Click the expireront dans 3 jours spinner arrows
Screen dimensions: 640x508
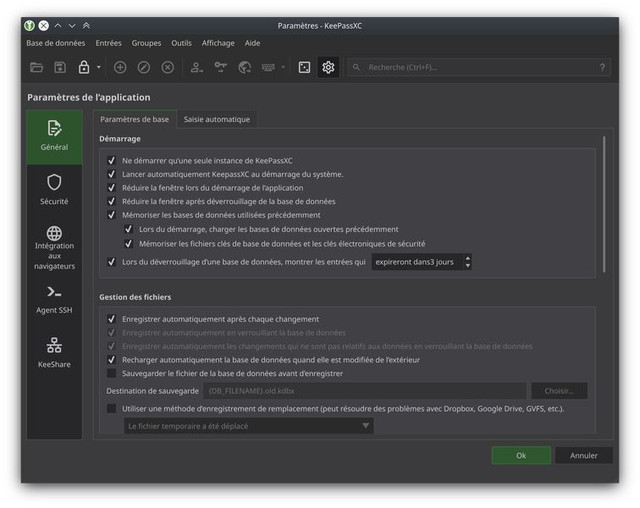(x=468, y=262)
